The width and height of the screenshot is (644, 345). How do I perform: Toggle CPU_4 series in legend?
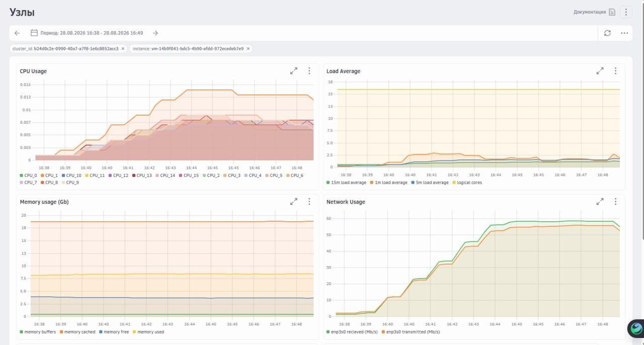253,176
